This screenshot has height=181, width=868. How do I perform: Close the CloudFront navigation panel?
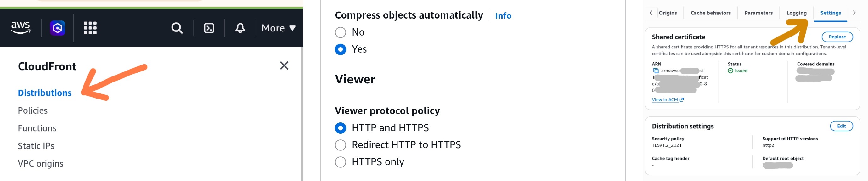[x=284, y=65]
